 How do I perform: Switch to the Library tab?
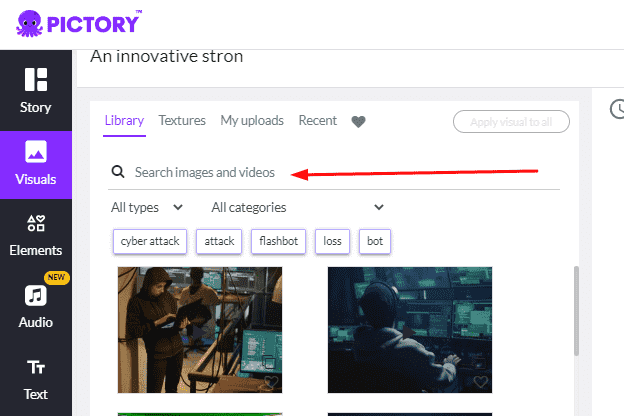coord(124,121)
